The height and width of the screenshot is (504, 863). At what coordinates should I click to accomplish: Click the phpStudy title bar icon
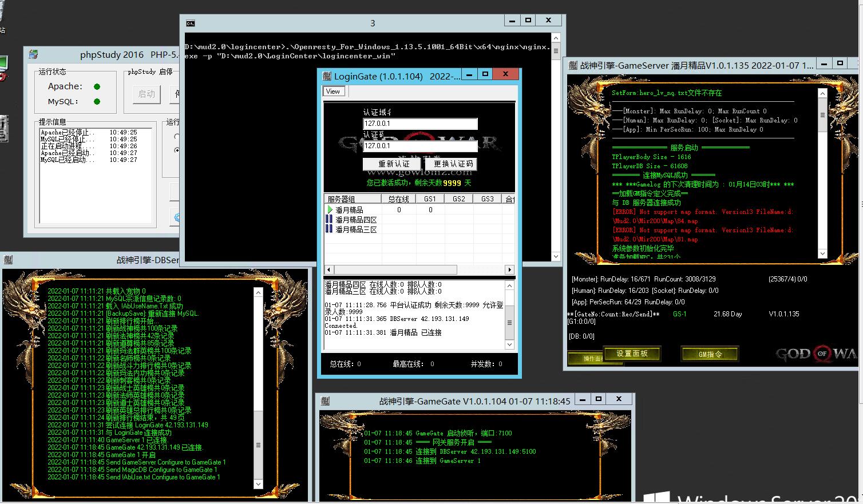[34, 55]
